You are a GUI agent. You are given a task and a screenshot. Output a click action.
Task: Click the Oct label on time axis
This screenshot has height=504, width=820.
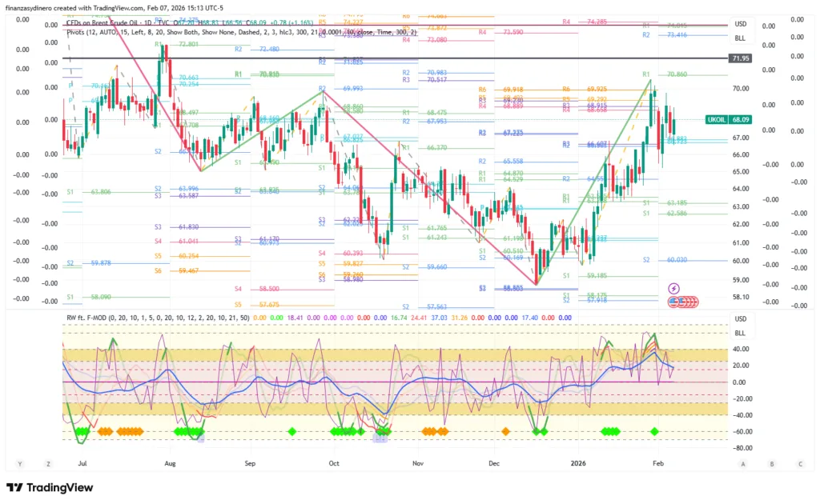(x=334, y=463)
